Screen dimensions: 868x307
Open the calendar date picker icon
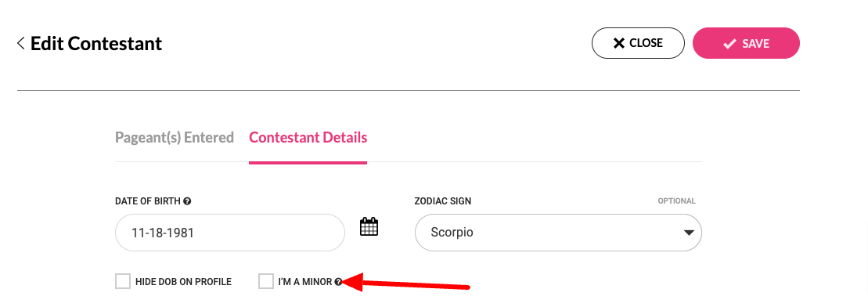pyautogui.click(x=369, y=226)
